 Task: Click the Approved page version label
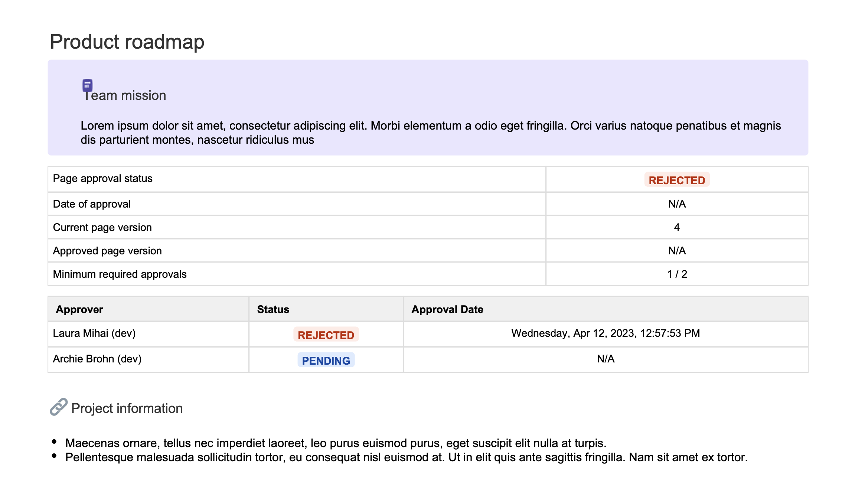coord(107,251)
